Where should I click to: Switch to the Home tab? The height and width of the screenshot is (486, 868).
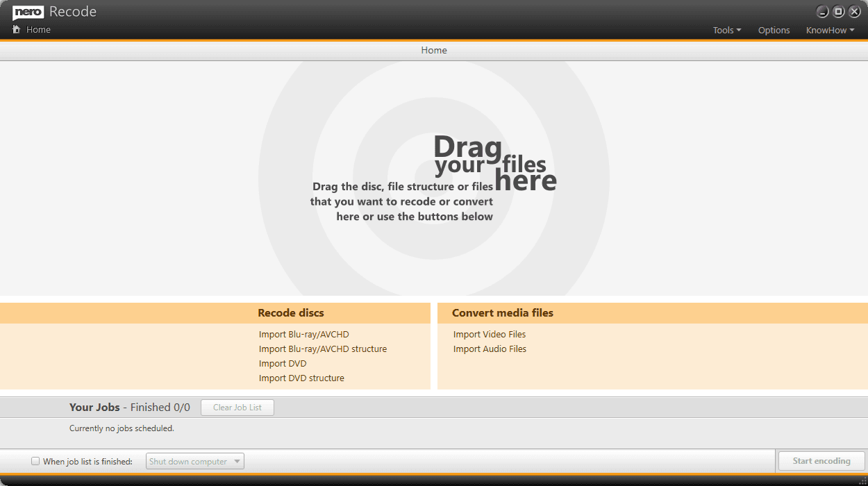(434, 49)
